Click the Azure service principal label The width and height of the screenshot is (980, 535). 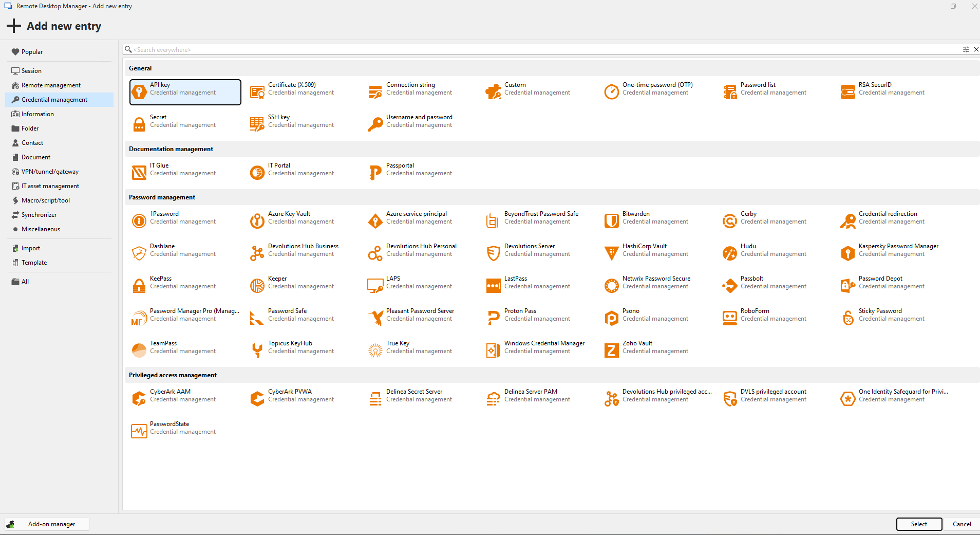tap(417, 214)
